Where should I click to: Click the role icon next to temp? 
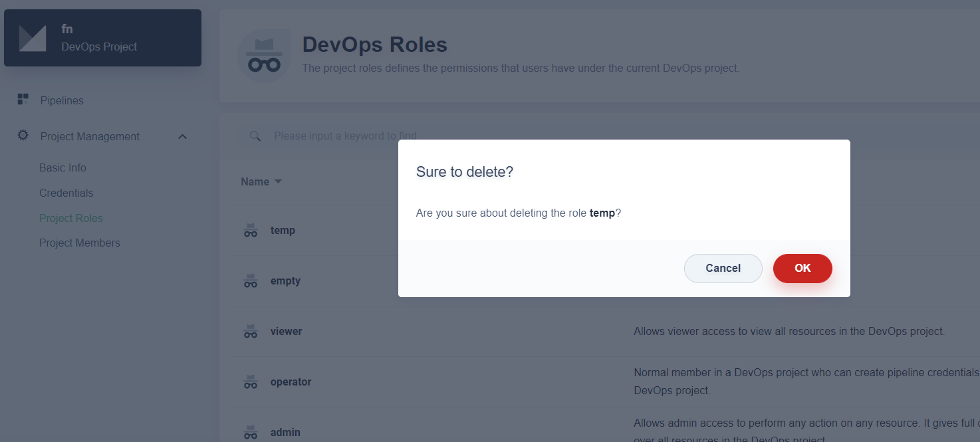tap(250, 230)
